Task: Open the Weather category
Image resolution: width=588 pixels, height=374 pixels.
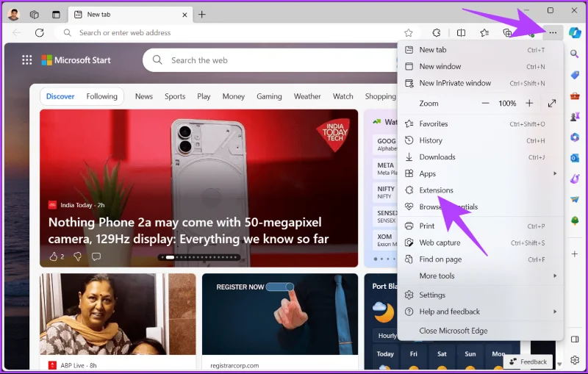Action: click(307, 96)
